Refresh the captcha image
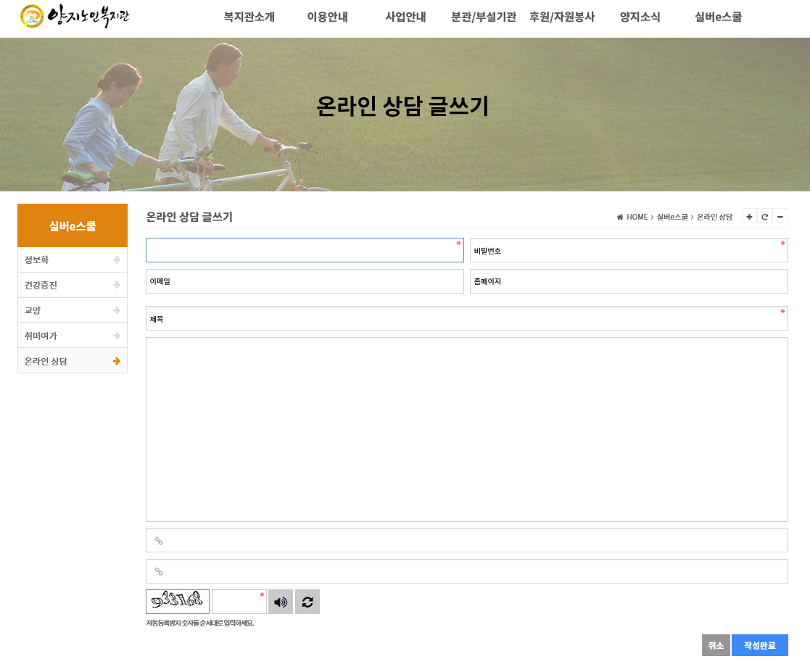This screenshot has height=672, width=810. point(307,602)
